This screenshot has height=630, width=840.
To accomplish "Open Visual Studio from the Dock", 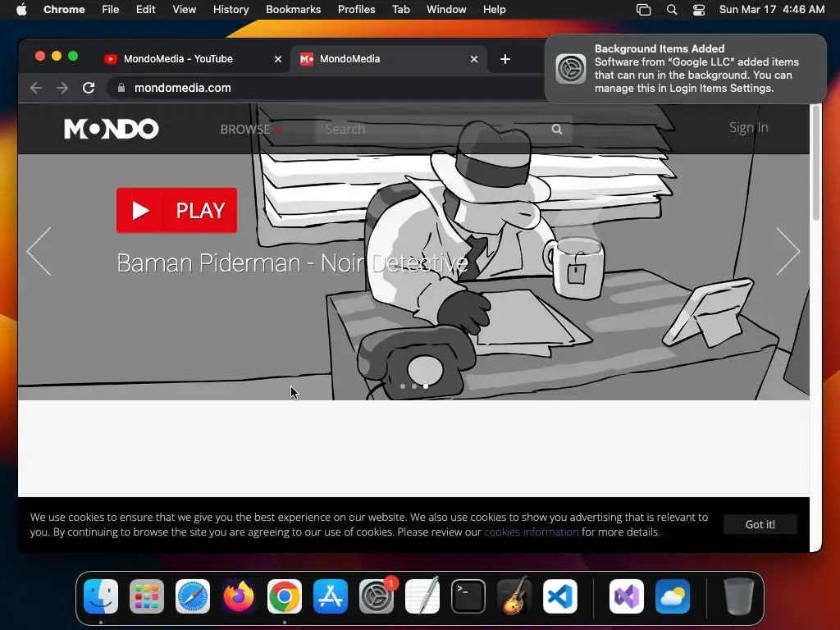I will [x=627, y=596].
